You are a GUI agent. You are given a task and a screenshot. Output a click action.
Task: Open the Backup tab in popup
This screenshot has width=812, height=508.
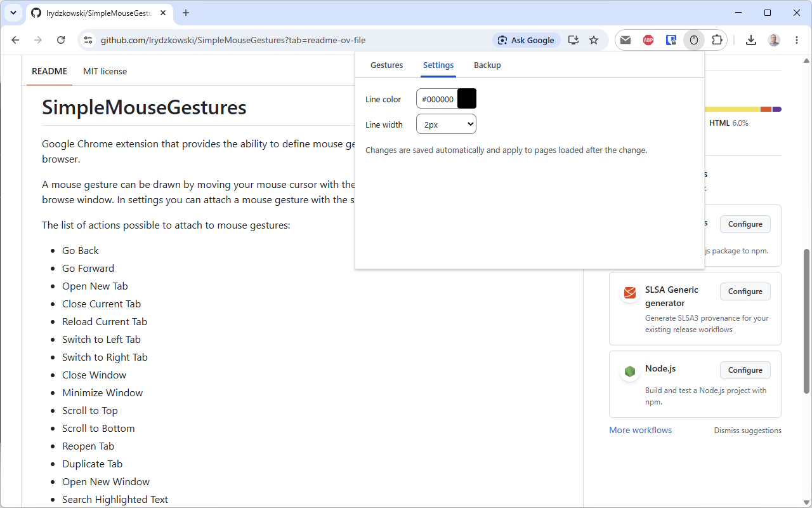coord(487,65)
